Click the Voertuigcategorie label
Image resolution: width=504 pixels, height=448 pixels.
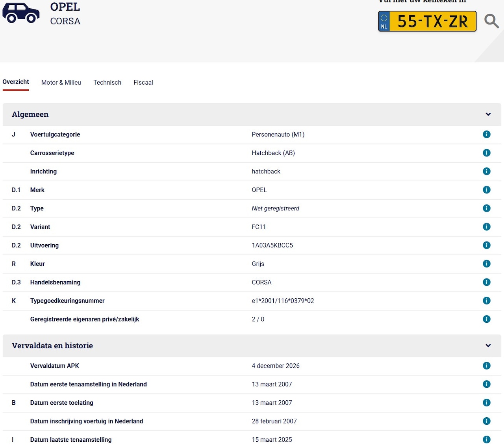(55, 134)
